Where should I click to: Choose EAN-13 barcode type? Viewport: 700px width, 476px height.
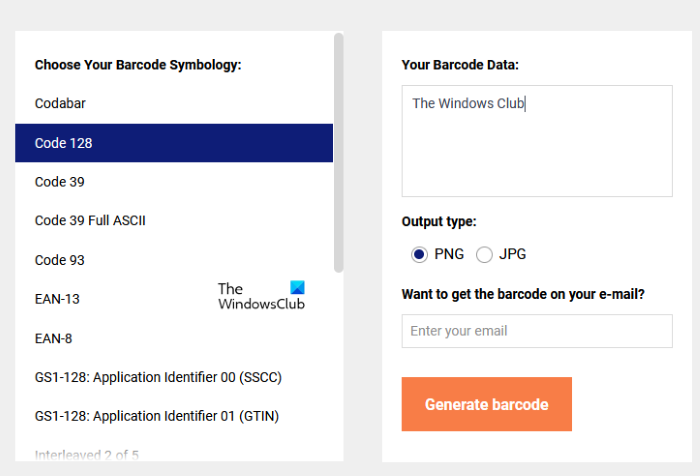click(57, 299)
